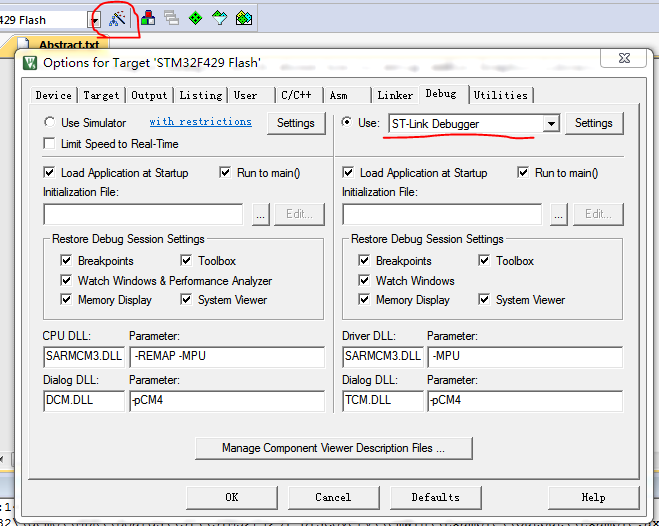Click the cyan diamond toolbar icon
Viewport: 659px width, 526px height.
click(219, 18)
